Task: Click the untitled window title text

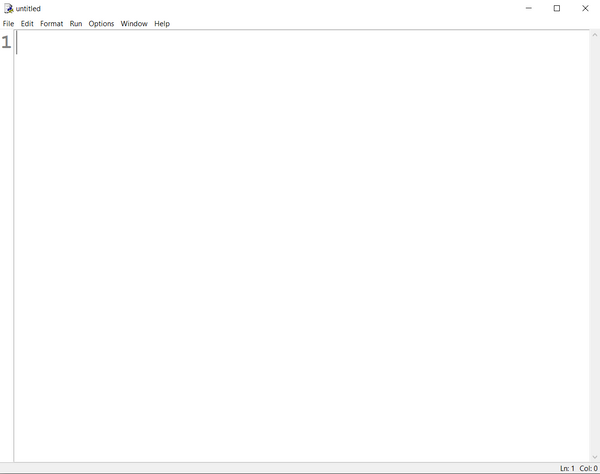Action: tap(28, 8)
